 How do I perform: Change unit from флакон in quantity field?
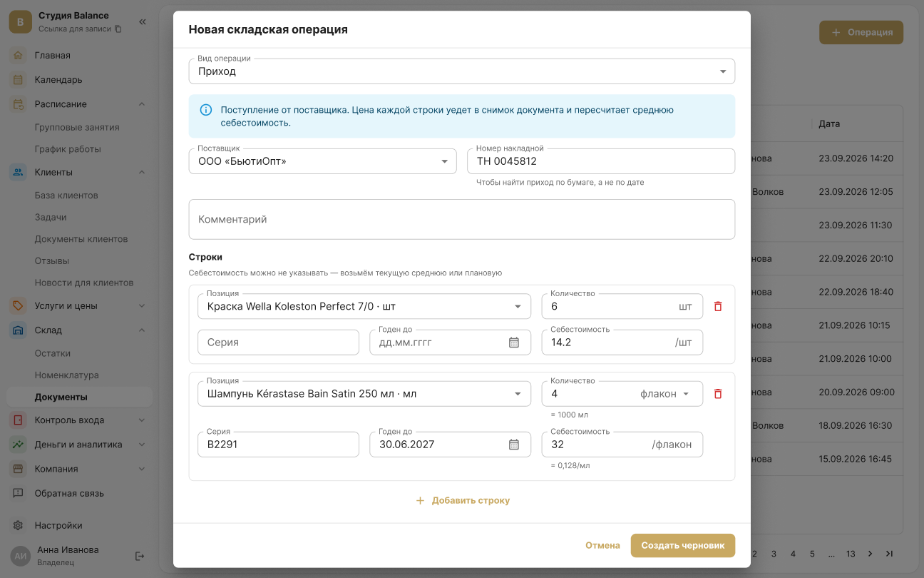pos(665,394)
